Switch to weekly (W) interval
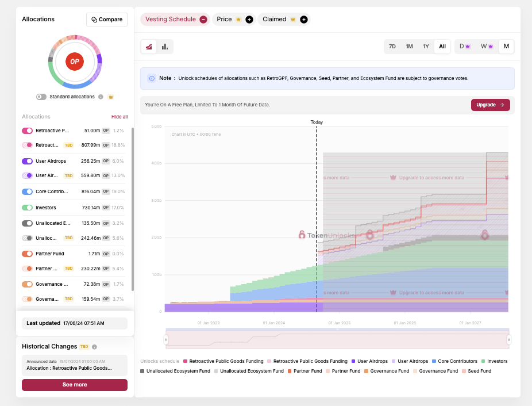Image resolution: width=532 pixels, height=406 pixels. pyautogui.click(x=487, y=47)
